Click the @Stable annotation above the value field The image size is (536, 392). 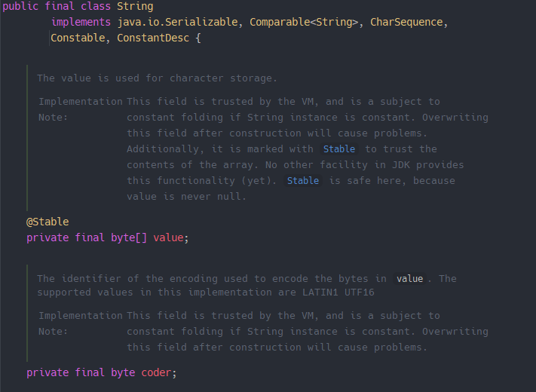click(47, 222)
